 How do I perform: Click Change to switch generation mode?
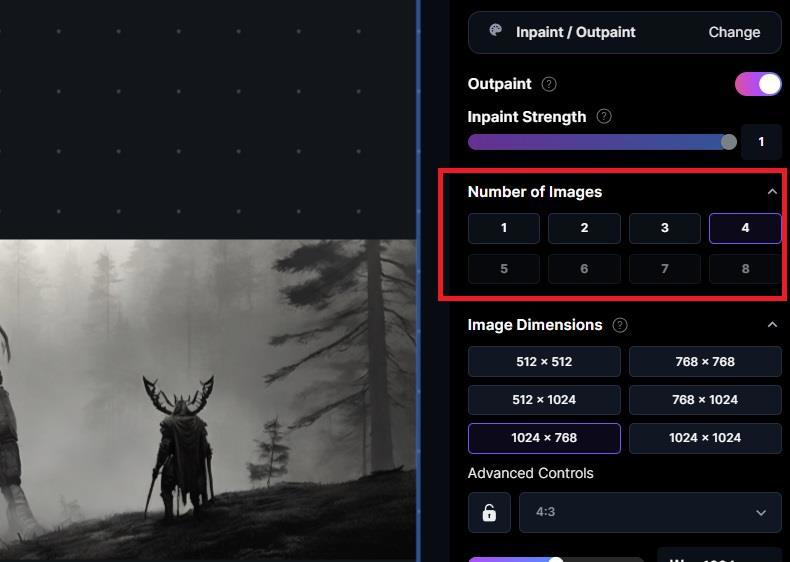(734, 32)
